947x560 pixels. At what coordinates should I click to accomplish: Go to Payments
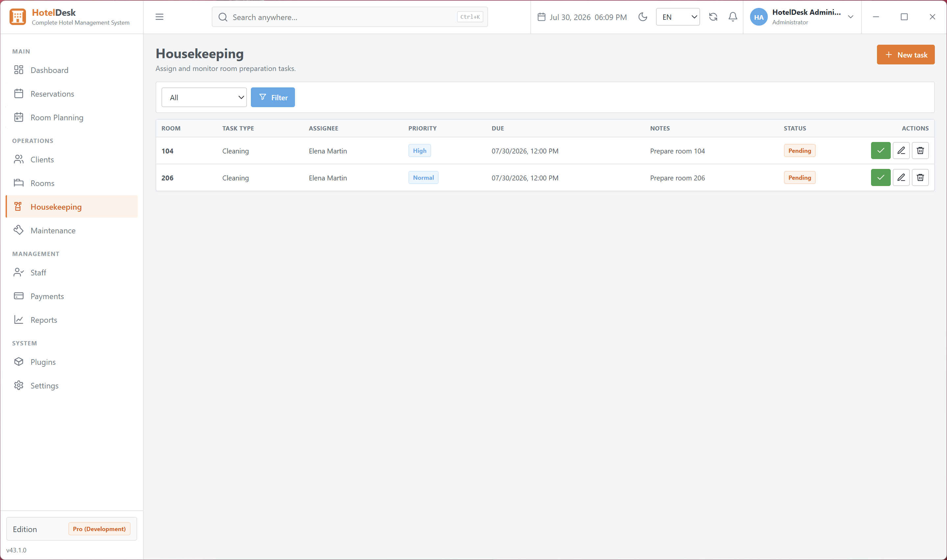[x=72, y=296]
